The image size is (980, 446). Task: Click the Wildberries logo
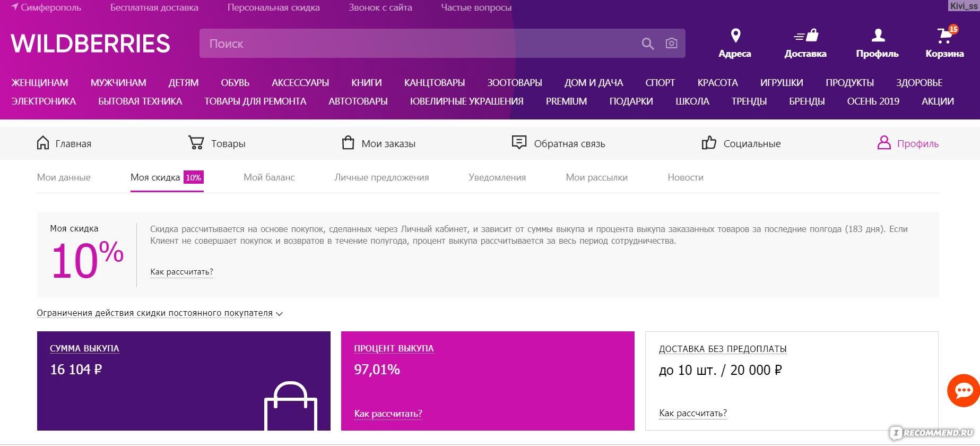(90, 44)
